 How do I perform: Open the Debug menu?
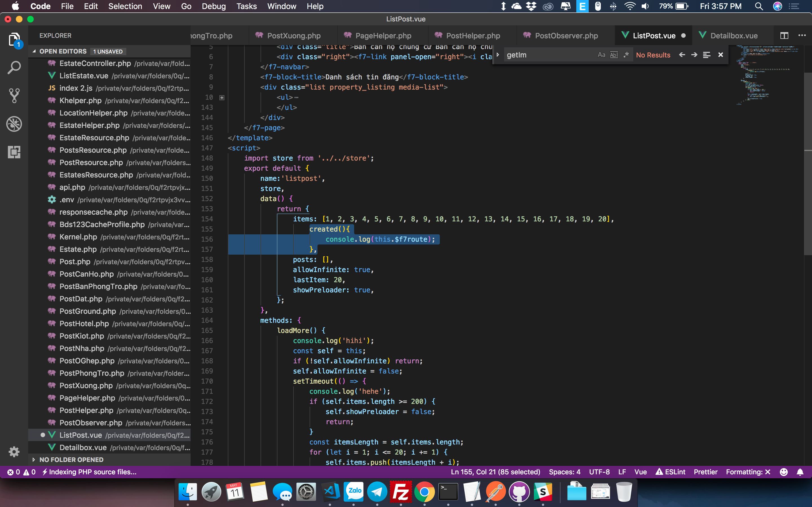(x=214, y=6)
